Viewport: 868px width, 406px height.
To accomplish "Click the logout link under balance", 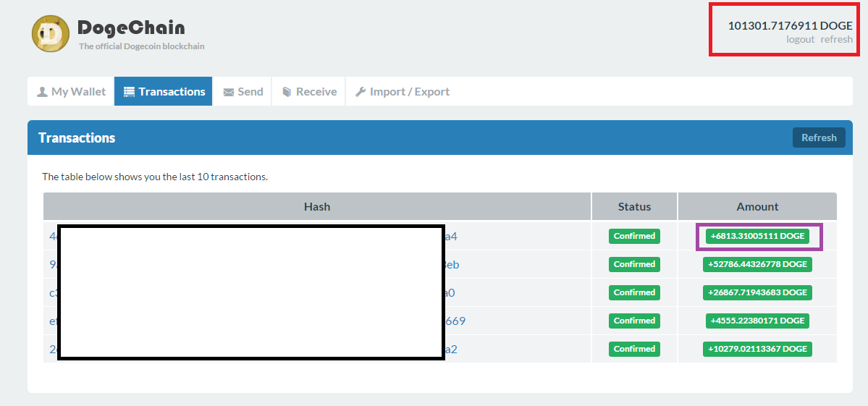I will 800,39.
